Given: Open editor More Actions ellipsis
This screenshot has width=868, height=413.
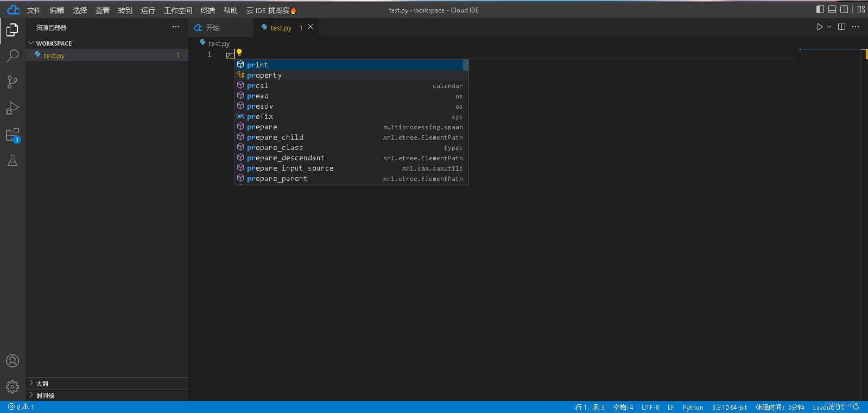Looking at the screenshot, I should coord(856,27).
